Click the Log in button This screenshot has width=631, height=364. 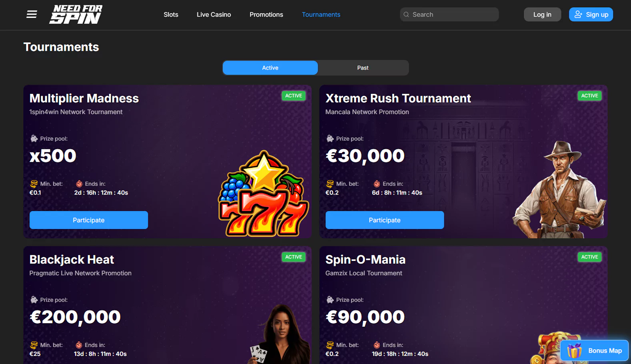[x=542, y=14]
